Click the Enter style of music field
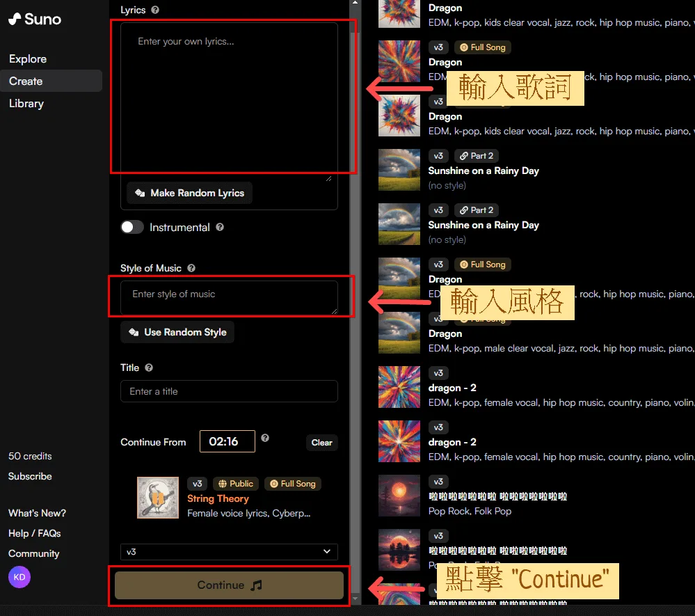This screenshot has height=616, width=695. [x=229, y=297]
